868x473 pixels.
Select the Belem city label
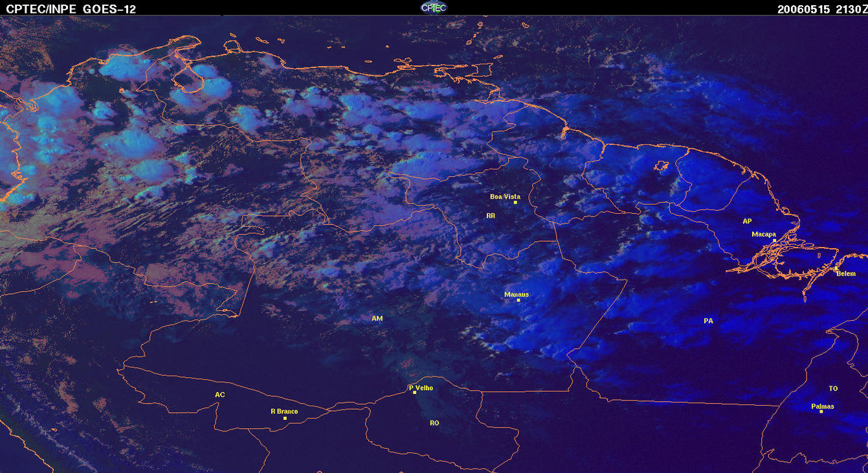click(846, 273)
